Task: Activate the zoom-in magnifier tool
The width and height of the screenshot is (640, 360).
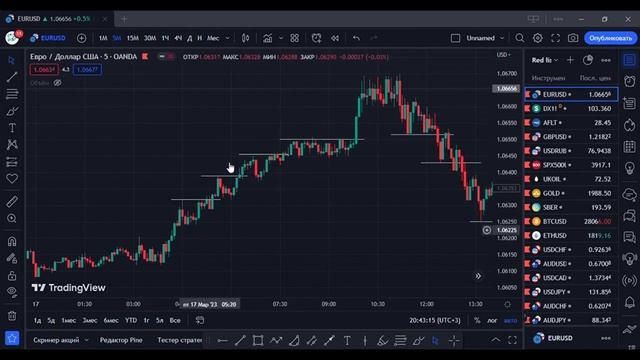Action: (12, 218)
